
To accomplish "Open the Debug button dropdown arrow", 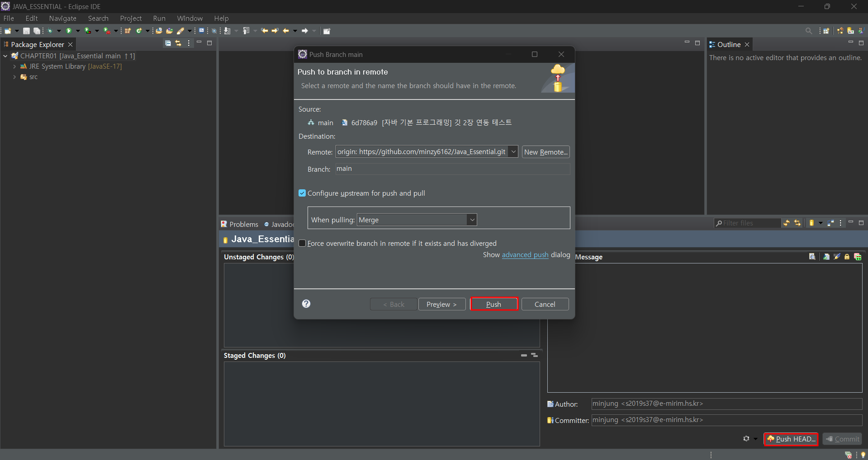I will tap(59, 31).
